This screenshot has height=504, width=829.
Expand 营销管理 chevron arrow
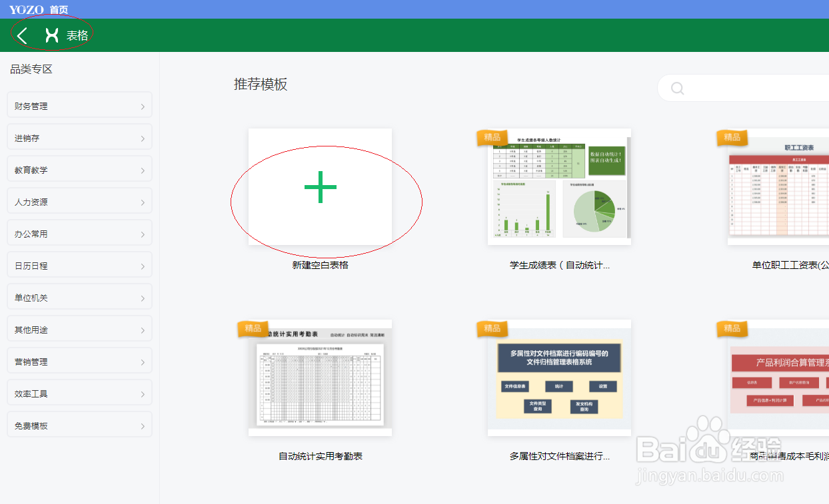coord(143,362)
